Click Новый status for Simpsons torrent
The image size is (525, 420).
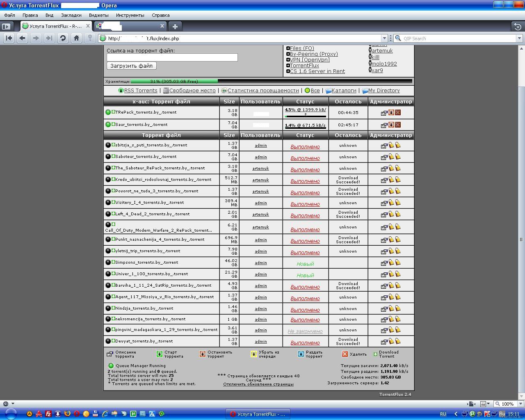pyautogui.click(x=305, y=264)
